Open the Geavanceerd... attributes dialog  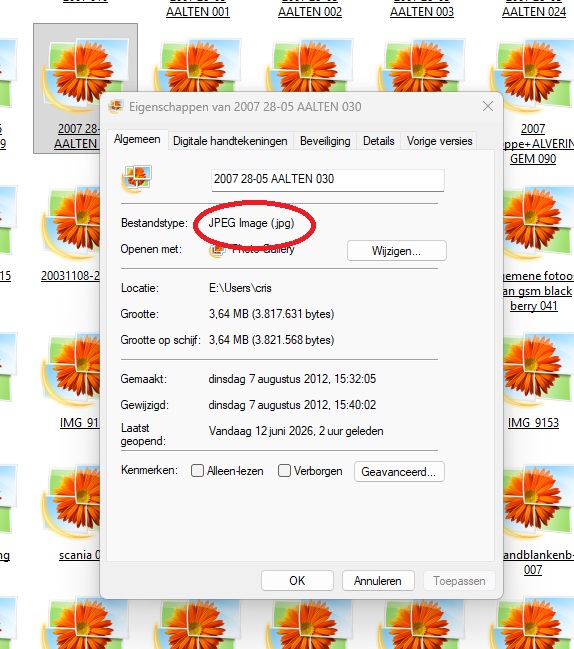click(399, 471)
